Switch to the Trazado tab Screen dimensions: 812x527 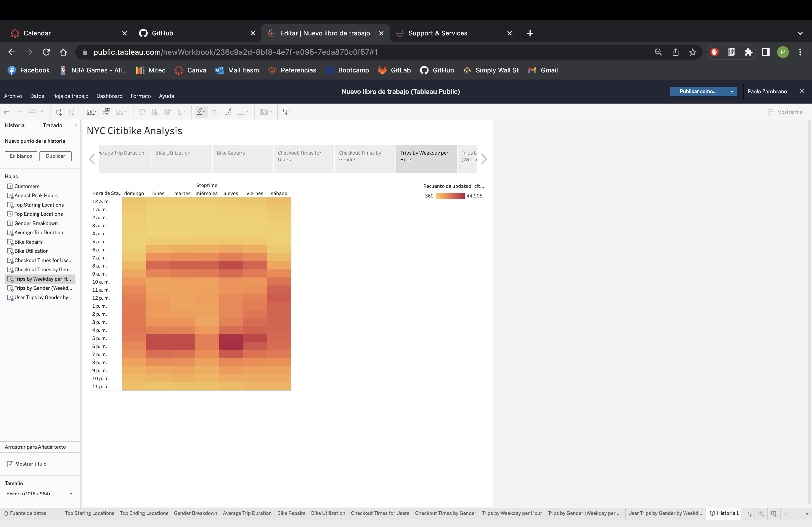point(53,125)
